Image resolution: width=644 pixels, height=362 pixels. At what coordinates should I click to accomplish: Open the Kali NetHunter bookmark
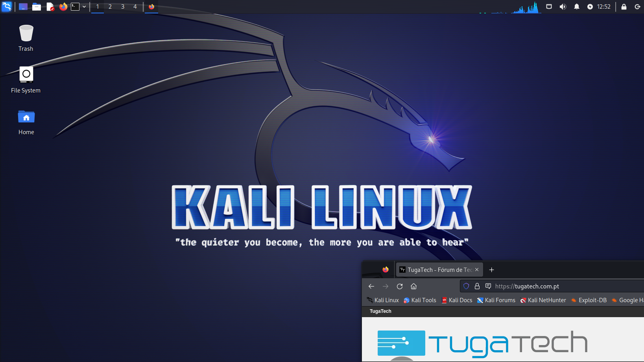[543, 300]
